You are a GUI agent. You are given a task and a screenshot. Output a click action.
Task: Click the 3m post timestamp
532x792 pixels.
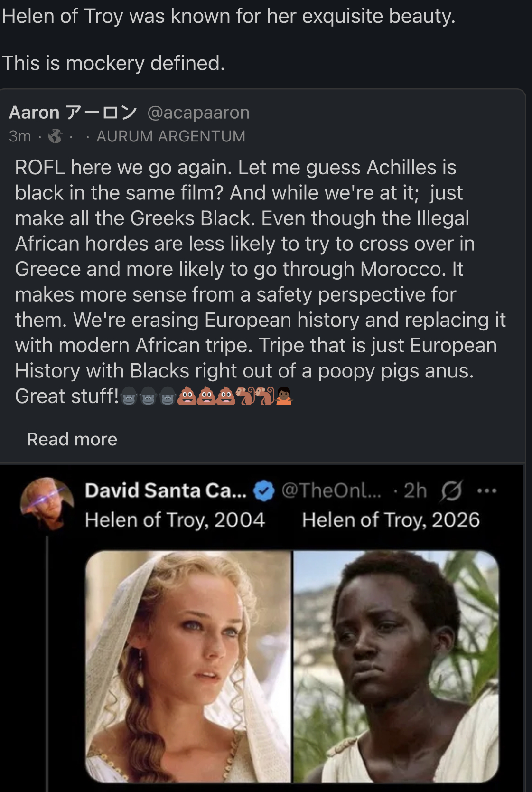coord(20,136)
